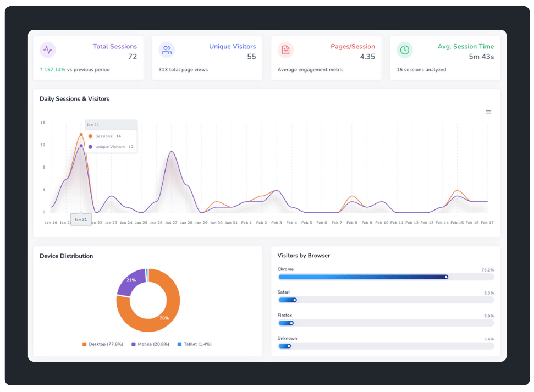The image size is (534, 392).
Task: Click the Avg. Session Time clock icon
Action: coord(405,50)
